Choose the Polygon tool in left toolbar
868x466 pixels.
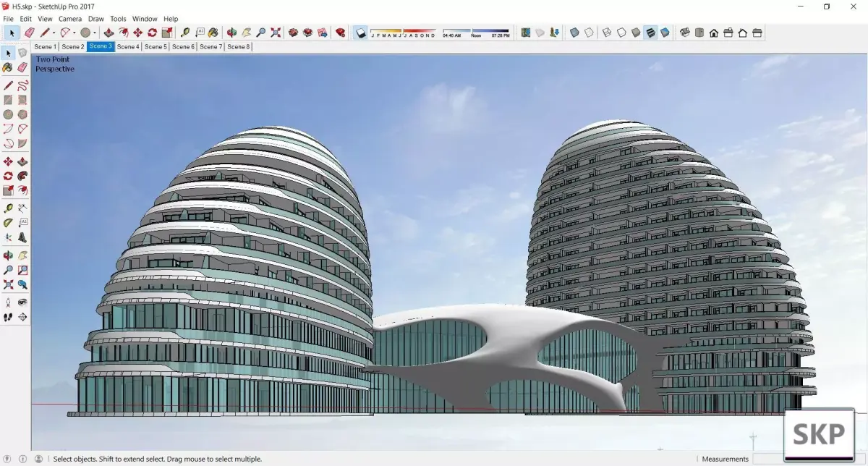click(x=22, y=114)
